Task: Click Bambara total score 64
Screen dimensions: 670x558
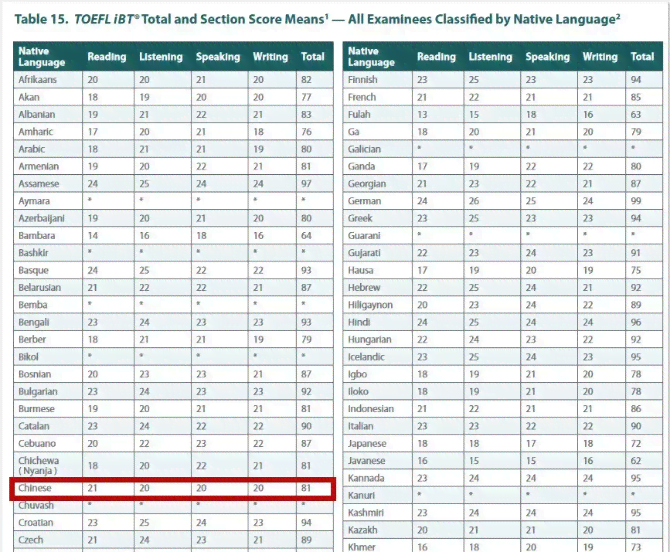Action: click(x=306, y=235)
